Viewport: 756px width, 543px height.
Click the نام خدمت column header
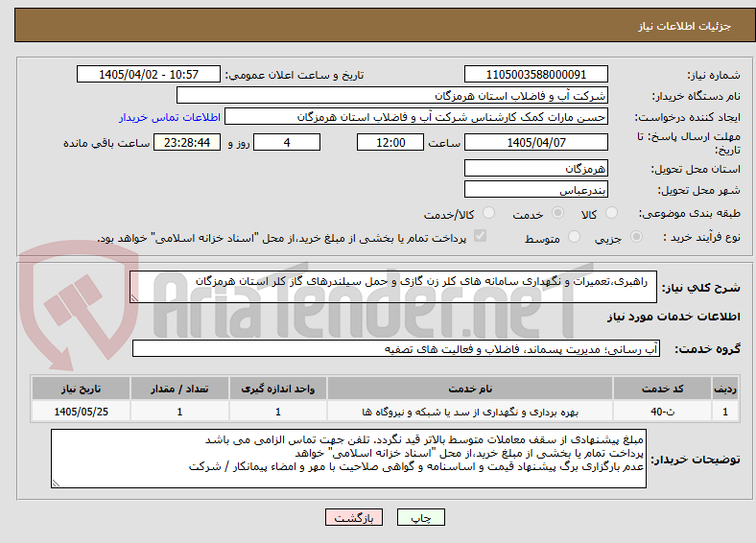pyautogui.click(x=470, y=389)
